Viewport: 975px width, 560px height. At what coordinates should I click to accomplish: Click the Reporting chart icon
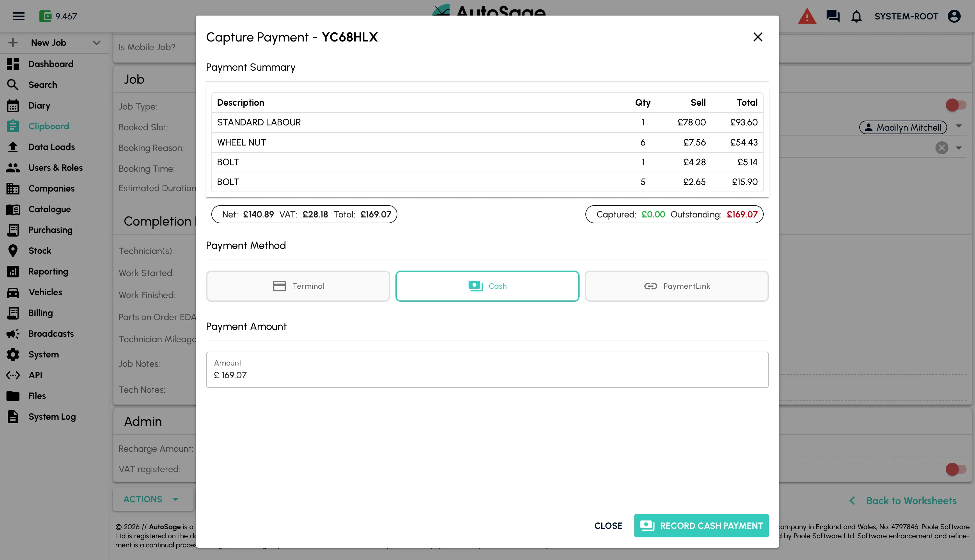pos(13,272)
